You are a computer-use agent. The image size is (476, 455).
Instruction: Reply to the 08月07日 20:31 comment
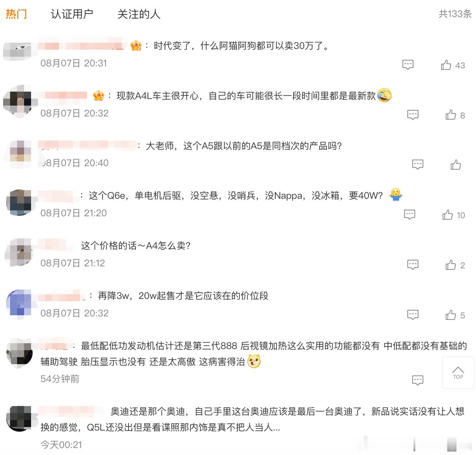408,65
